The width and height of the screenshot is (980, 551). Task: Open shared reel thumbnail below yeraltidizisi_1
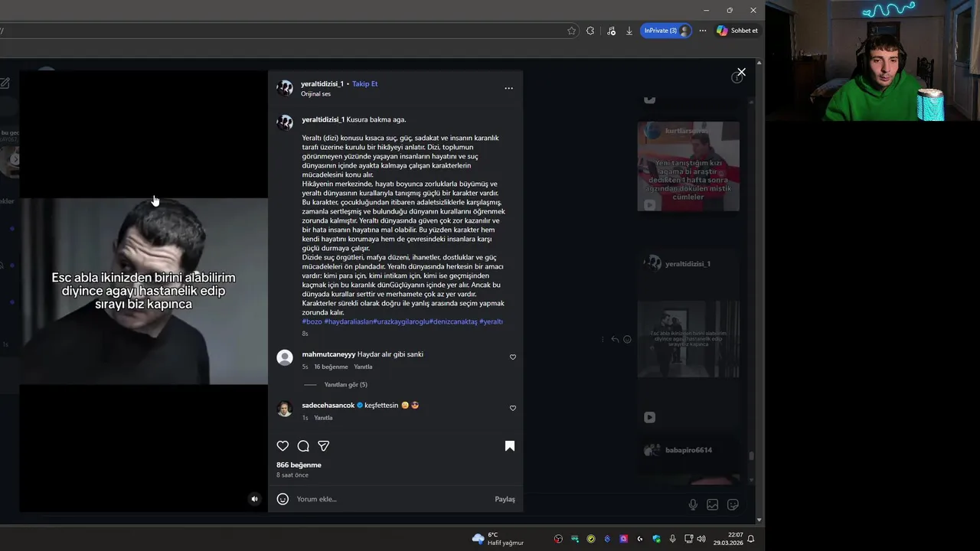pyautogui.click(x=688, y=339)
